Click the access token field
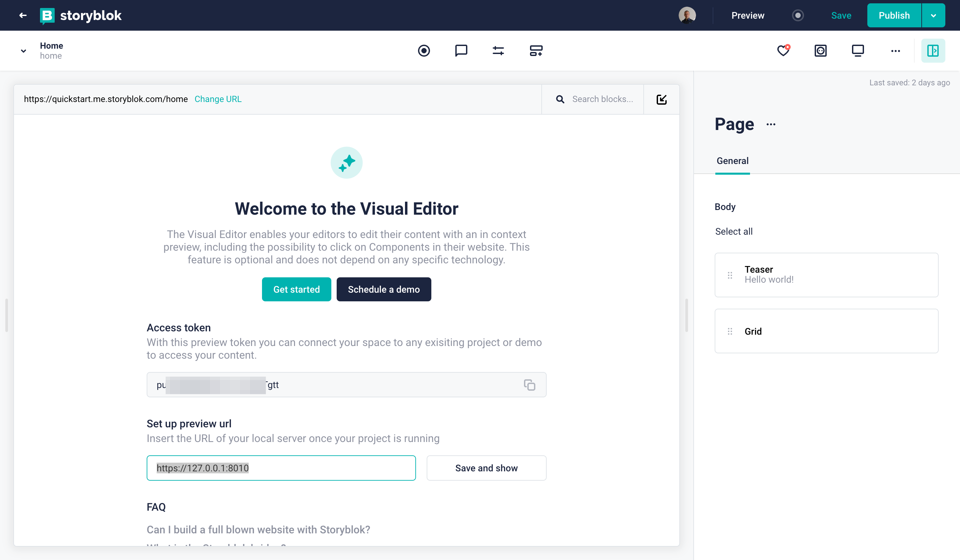This screenshot has width=960, height=560. click(x=346, y=385)
